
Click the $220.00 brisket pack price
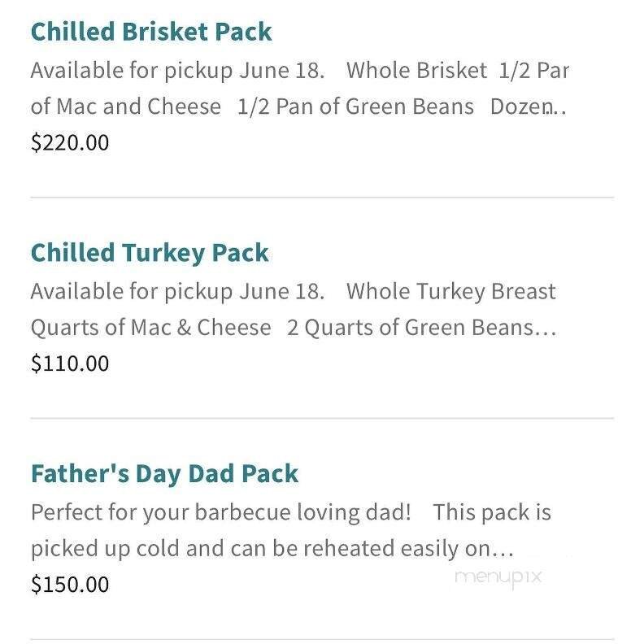[70, 143]
